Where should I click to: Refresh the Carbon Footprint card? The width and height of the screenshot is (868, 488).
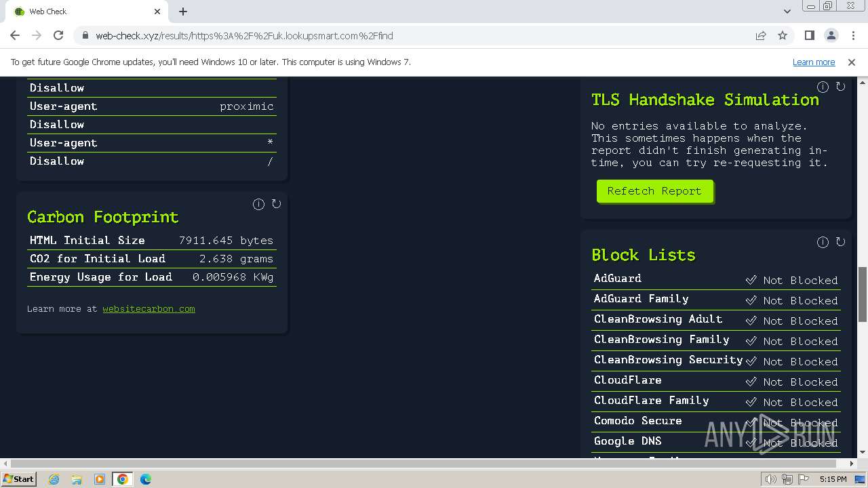(276, 204)
